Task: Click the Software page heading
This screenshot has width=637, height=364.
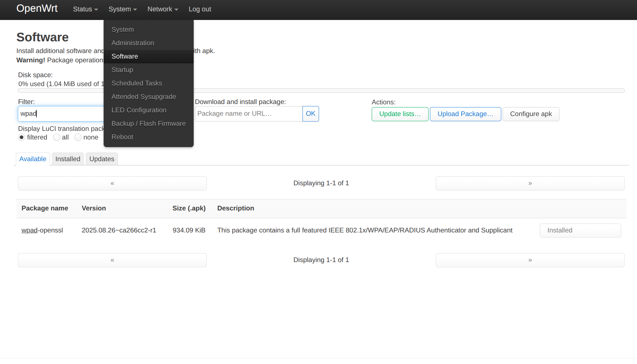Action: click(43, 37)
